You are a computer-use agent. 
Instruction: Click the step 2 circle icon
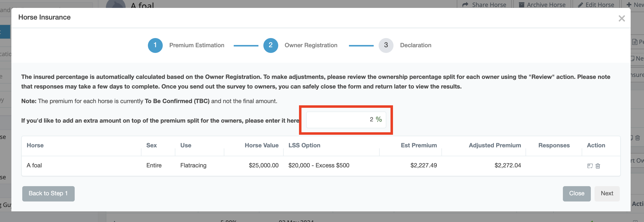click(271, 45)
